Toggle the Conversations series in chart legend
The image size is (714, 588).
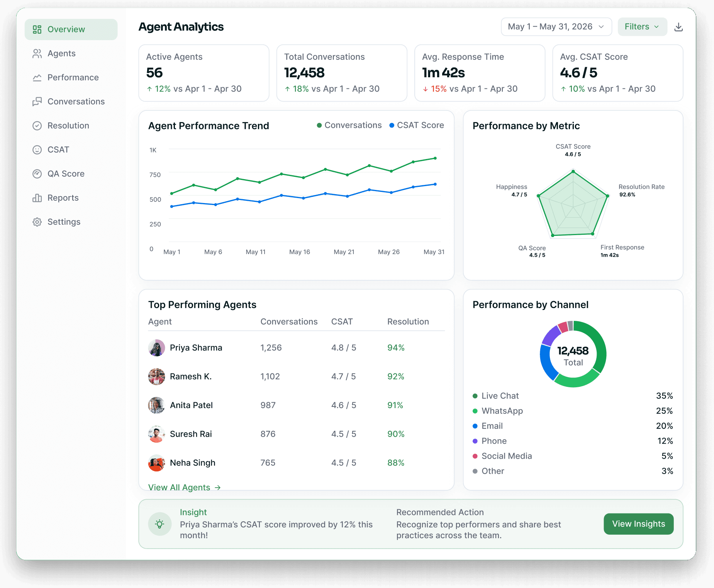pos(349,125)
